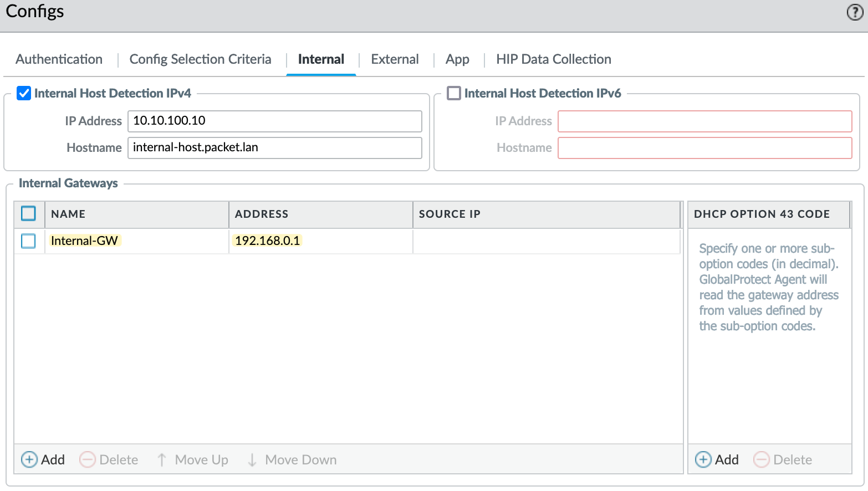
Task: Focus the IPv6 IP Address field
Action: (704, 121)
